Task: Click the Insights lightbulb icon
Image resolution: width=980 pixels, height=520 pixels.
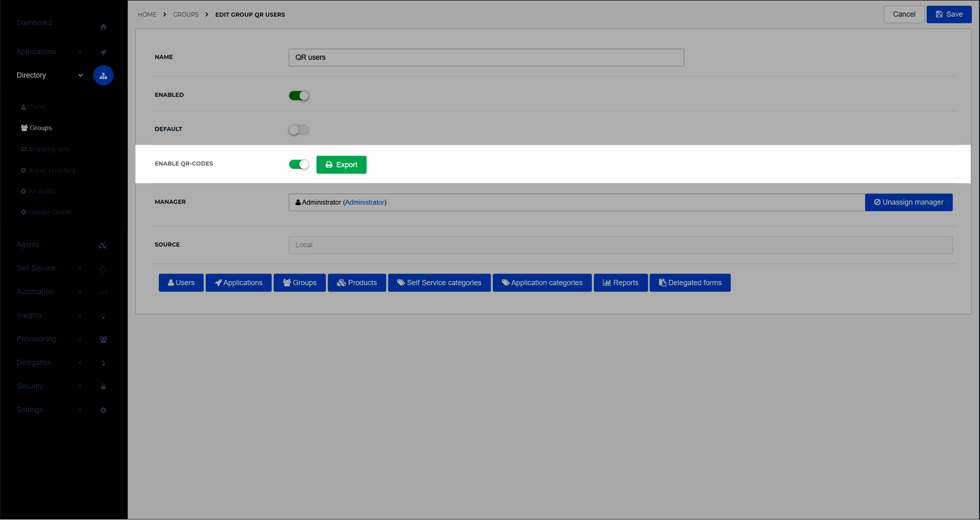Action: [x=103, y=316]
